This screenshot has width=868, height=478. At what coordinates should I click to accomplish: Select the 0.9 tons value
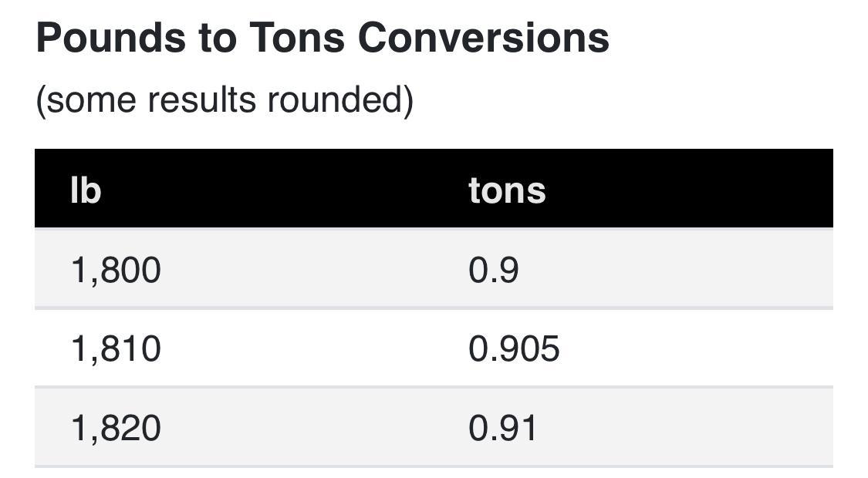(493, 270)
